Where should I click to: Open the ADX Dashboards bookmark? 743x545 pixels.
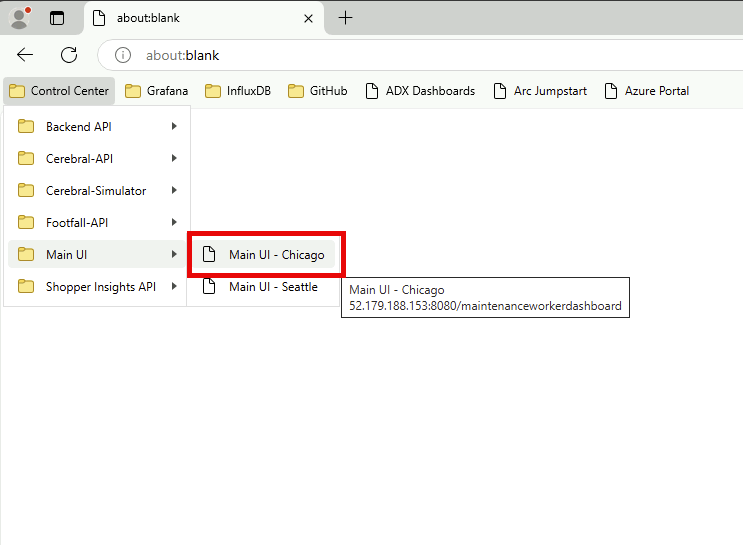click(x=420, y=91)
